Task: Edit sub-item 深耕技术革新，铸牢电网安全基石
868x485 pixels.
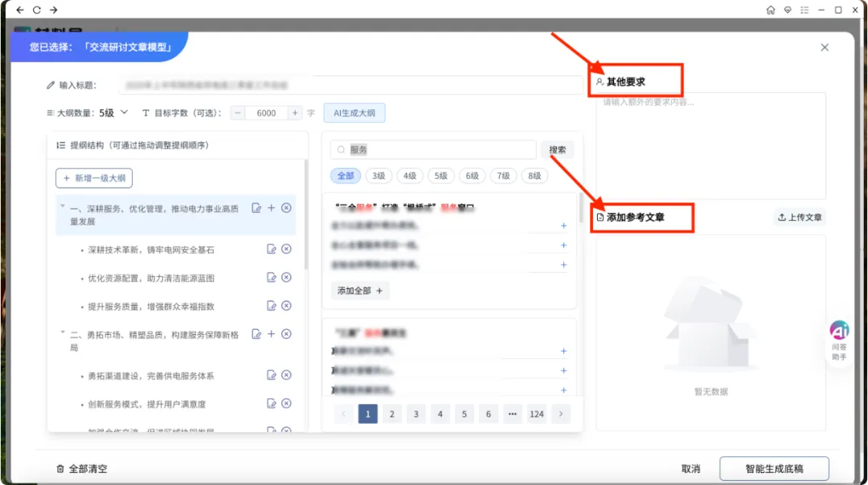Action: 272,249
